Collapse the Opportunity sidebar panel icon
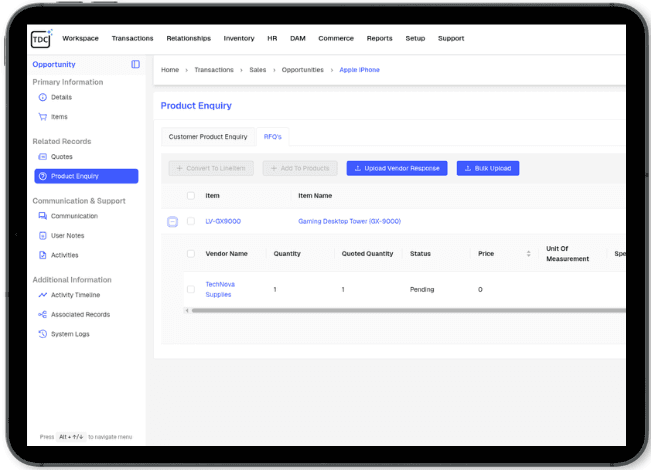The image size is (651, 470). [x=135, y=64]
